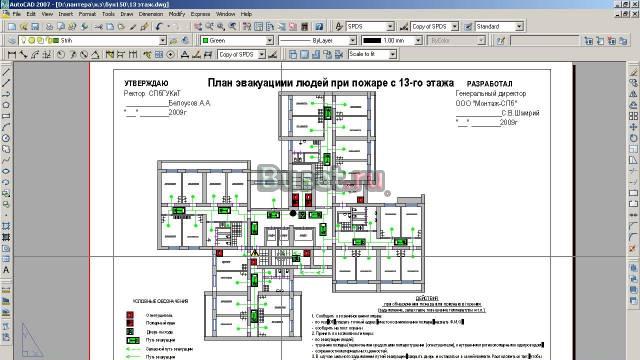Select the Array tool in Modify toolbar
Image resolution: width=640 pixels, height=360 pixels.
(x=633, y=116)
